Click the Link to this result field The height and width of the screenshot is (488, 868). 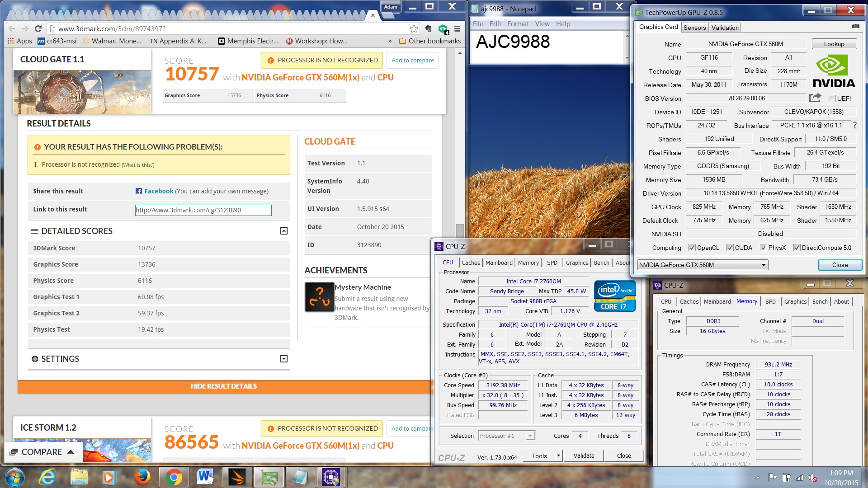pos(203,210)
